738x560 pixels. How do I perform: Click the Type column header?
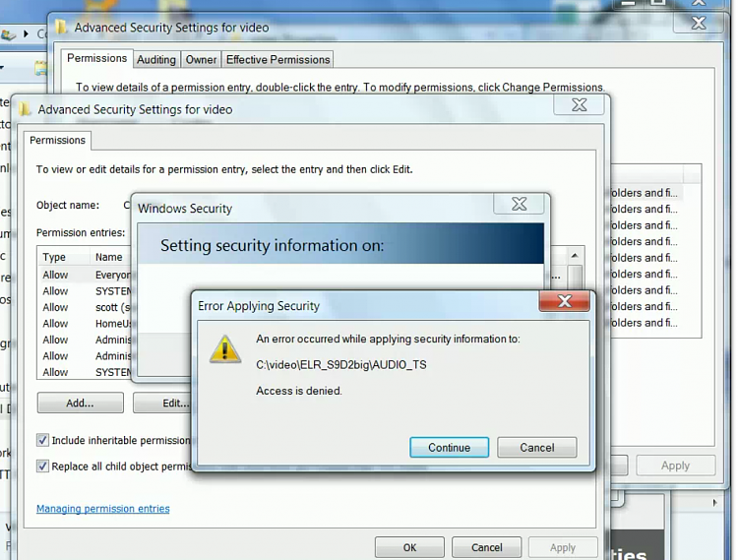pos(64,257)
